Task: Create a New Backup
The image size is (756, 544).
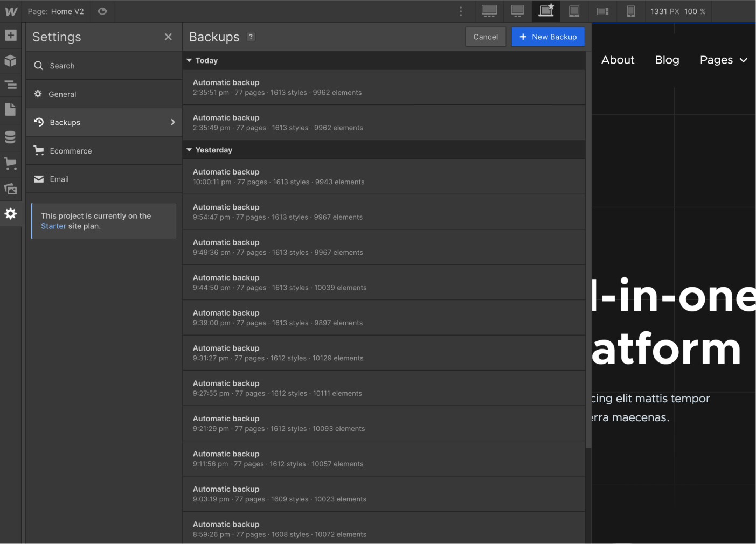Action: coord(548,37)
